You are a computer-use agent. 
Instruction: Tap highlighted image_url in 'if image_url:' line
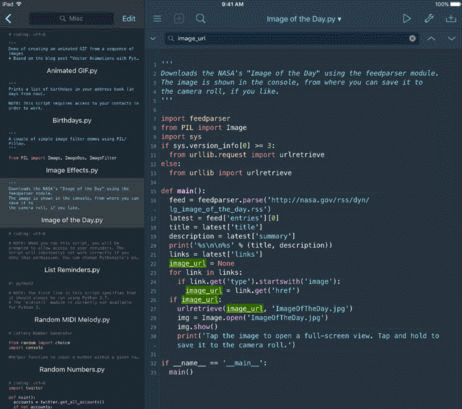(x=200, y=299)
